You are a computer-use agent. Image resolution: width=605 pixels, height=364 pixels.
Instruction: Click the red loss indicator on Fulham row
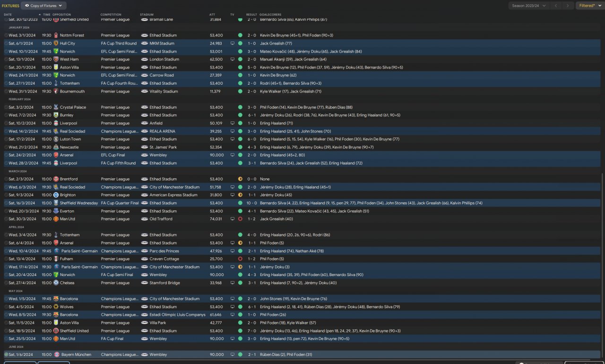[x=240, y=259]
